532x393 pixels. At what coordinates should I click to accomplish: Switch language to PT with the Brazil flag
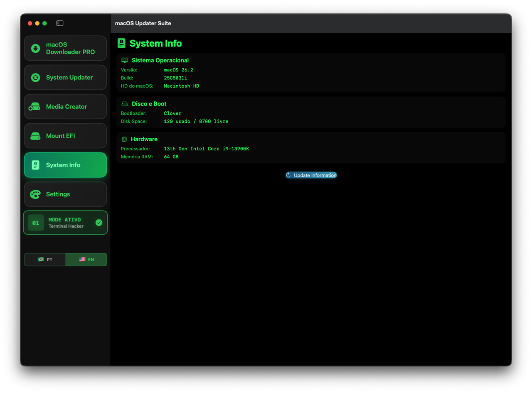pyautogui.click(x=45, y=260)
